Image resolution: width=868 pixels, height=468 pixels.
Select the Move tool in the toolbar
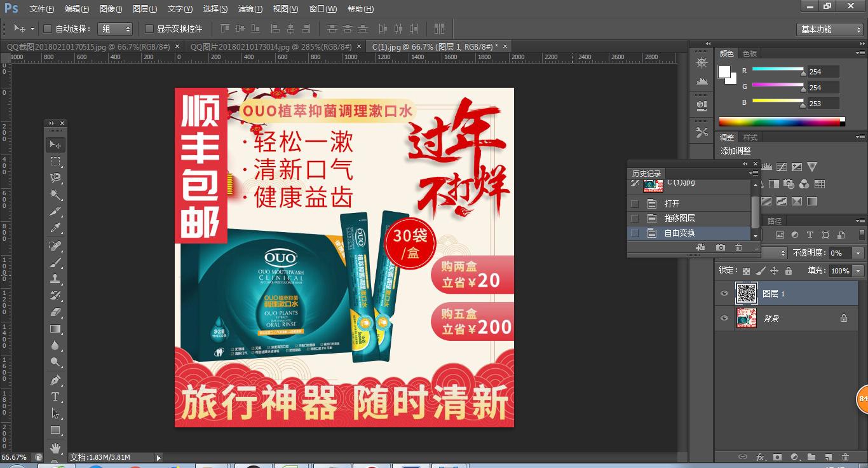click(55, 145)
